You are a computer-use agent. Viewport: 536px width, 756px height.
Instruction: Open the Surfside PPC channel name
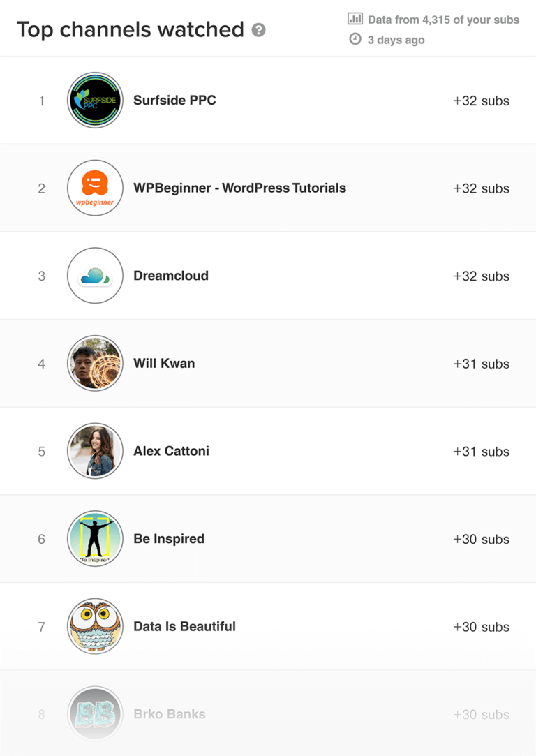pyautogui.click(x=174, y=101)
